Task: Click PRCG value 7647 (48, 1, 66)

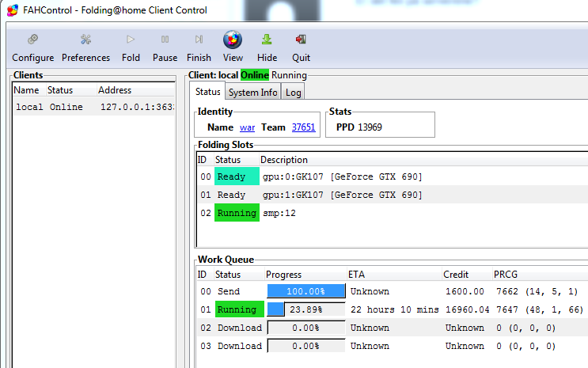Action: pos(540,309)
